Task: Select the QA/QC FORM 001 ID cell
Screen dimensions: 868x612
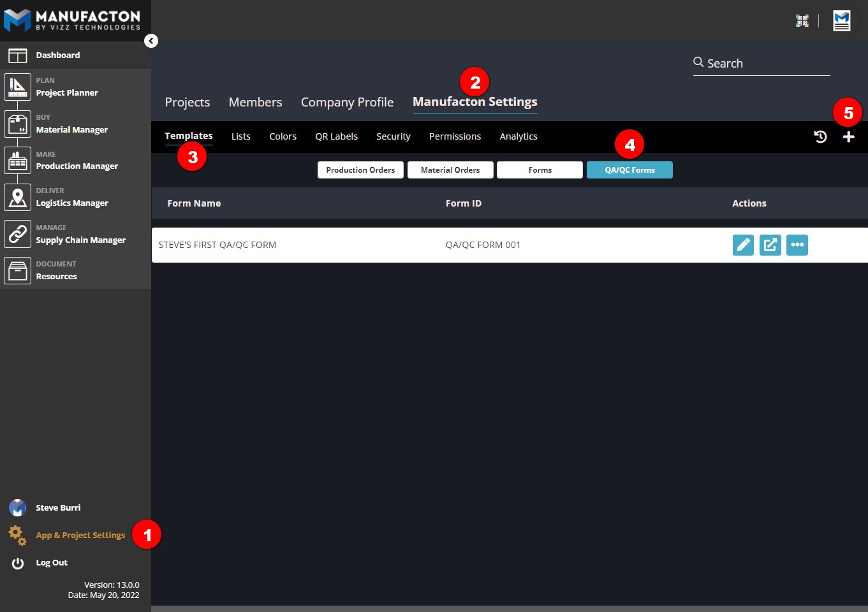Action: [483, 245]
